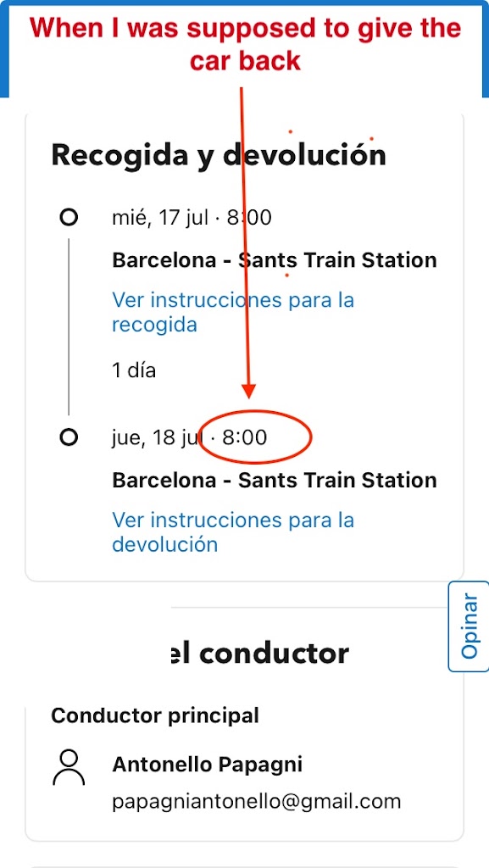The height and width of the screenshot is (868, 489).
Task: Click the main driver person icon
Action: (x=69, y=768)
